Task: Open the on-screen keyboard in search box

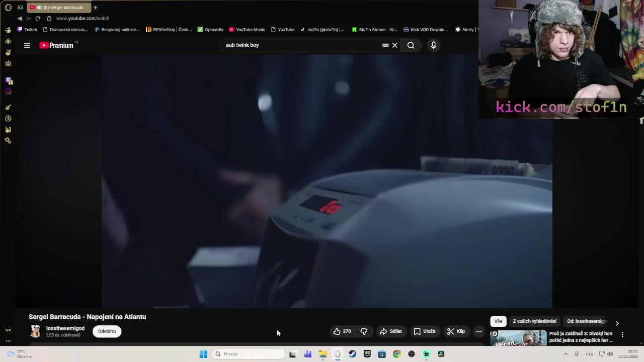Action: click(385, 45)
